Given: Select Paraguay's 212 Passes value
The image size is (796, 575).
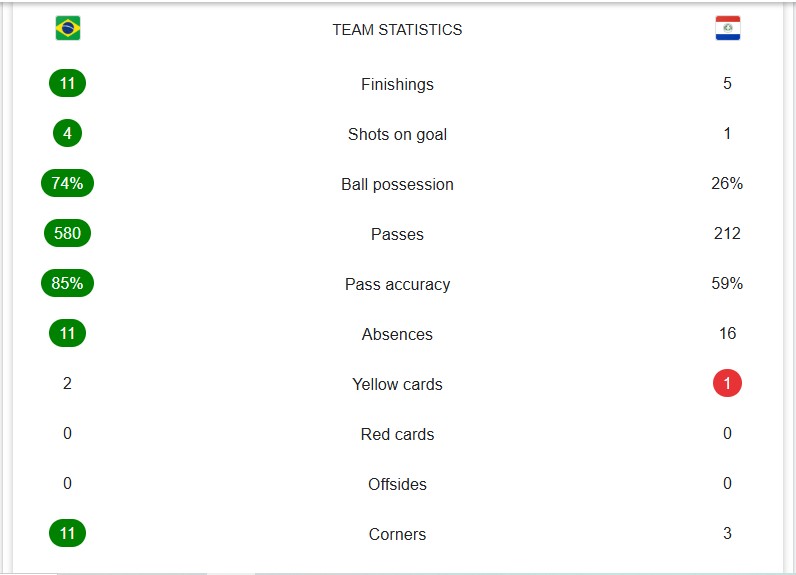Looking at the screenshot, I should point(727,233).
